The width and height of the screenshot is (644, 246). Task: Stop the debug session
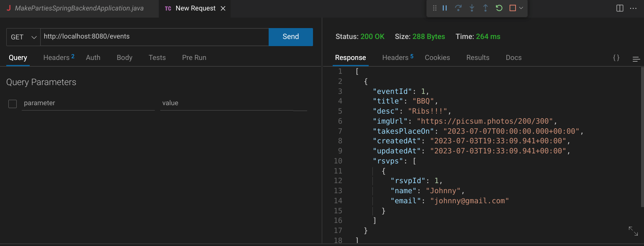(513, 8)
